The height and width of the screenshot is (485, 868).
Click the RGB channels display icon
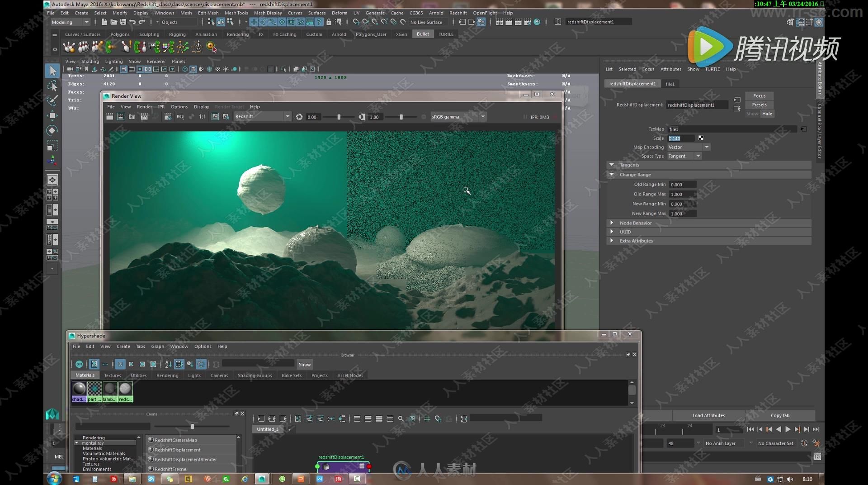click(180, 117)
